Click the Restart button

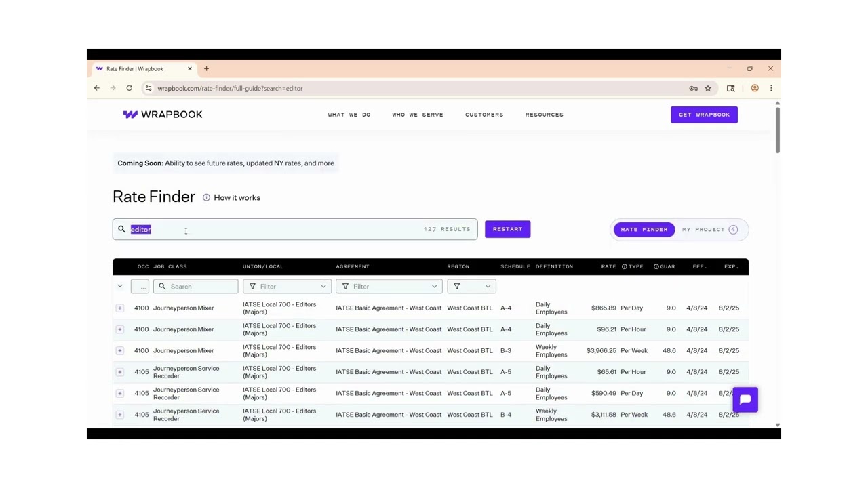coord(508,229)
